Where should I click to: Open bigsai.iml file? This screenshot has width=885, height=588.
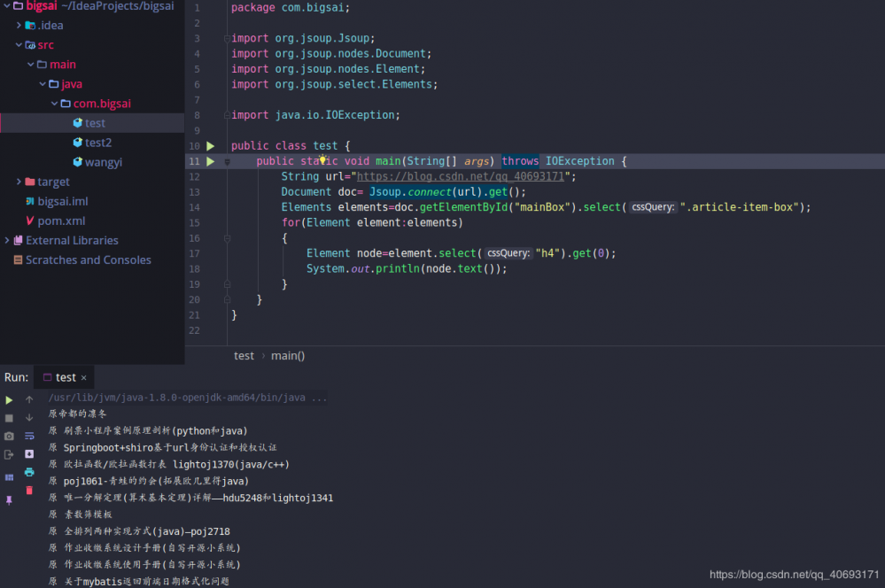coord(63,201)
